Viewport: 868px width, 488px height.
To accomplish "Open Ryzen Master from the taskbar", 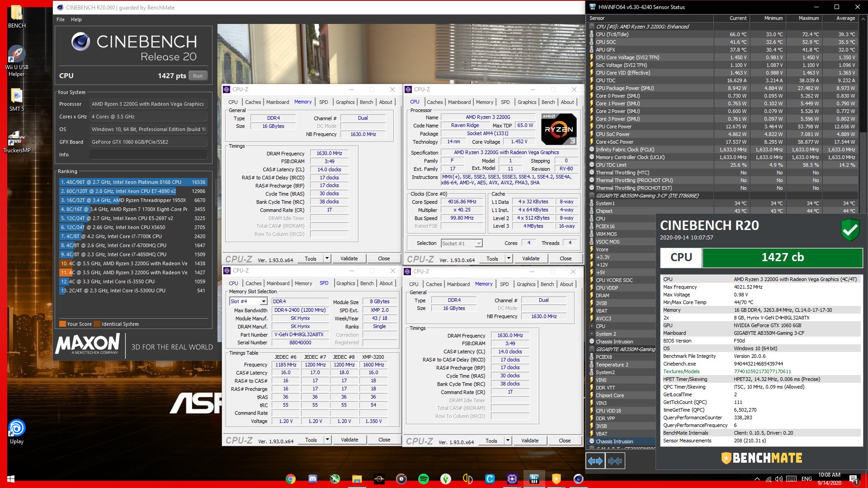I will click(x=379, y=479).
